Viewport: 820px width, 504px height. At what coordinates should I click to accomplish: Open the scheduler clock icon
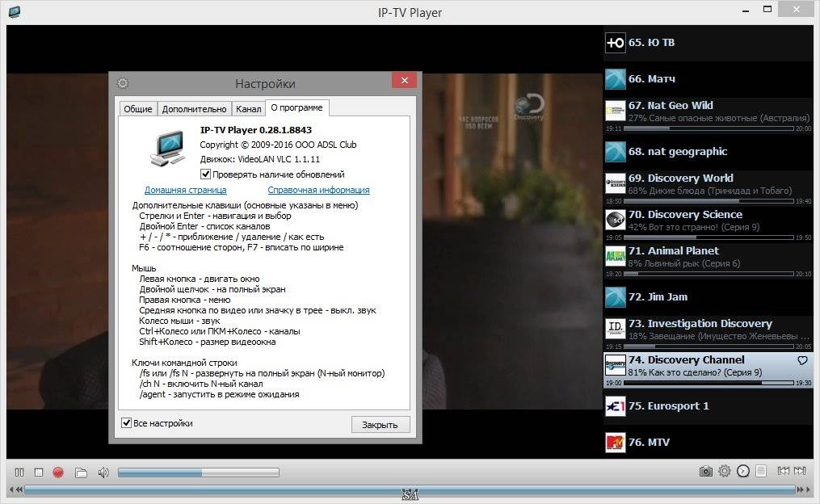743,471
